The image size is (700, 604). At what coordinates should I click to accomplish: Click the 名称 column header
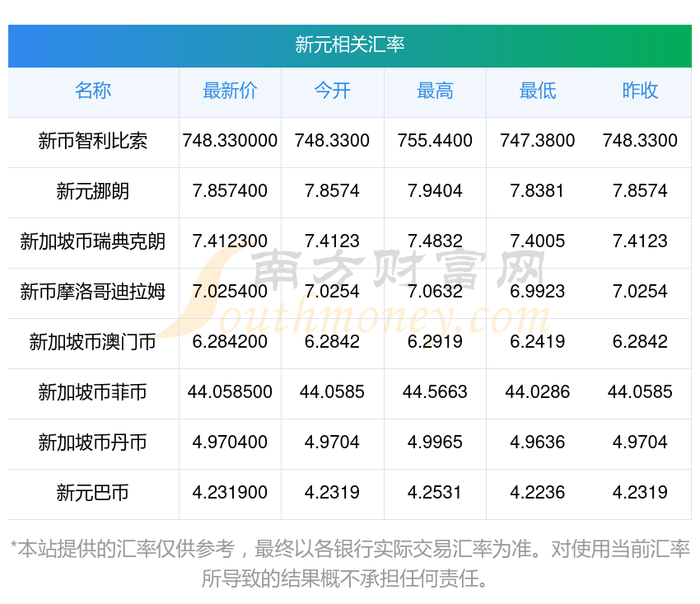pyautogui.click(x=93, y=91)
